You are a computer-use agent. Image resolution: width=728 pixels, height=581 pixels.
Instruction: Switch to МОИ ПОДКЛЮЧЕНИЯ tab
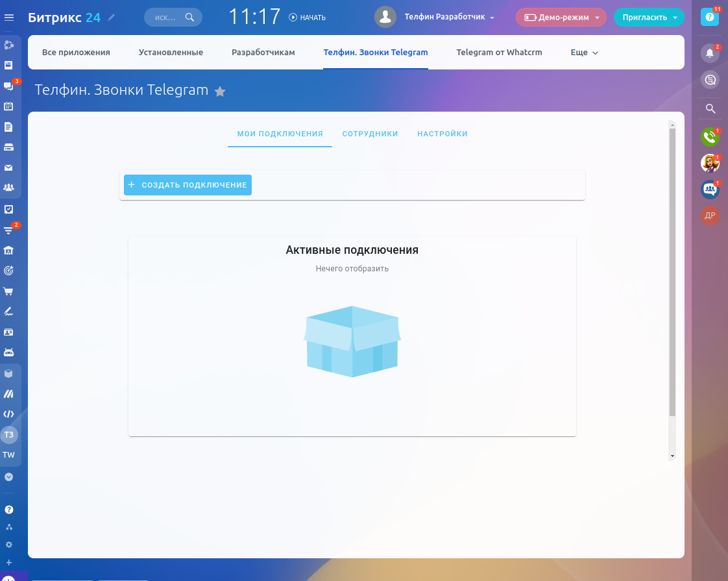(x=280, y=134)
